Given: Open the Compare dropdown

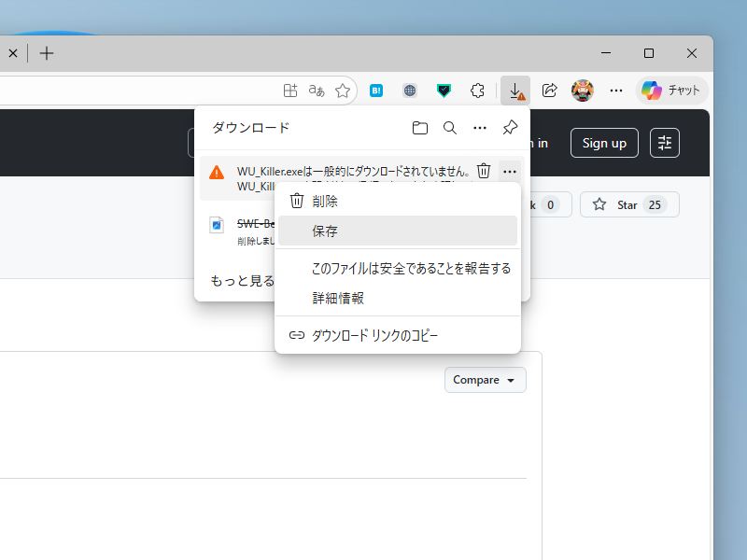Looking at the screenshot, I should tap(485, 380).
